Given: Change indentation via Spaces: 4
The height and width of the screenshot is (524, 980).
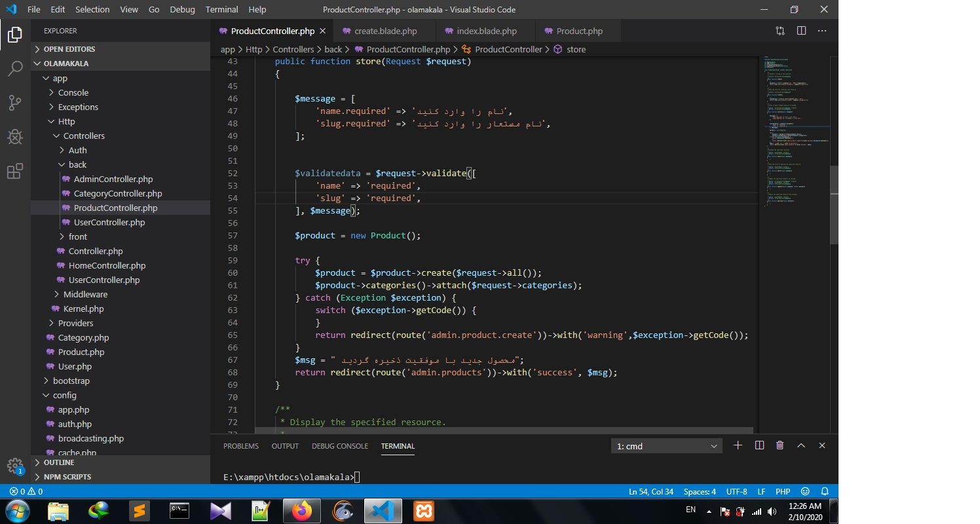Looking at the screenshot, I should (700, 491).
